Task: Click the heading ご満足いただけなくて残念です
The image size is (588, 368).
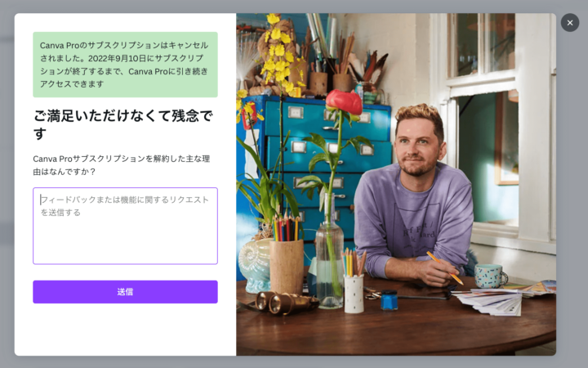Action: 123,124
